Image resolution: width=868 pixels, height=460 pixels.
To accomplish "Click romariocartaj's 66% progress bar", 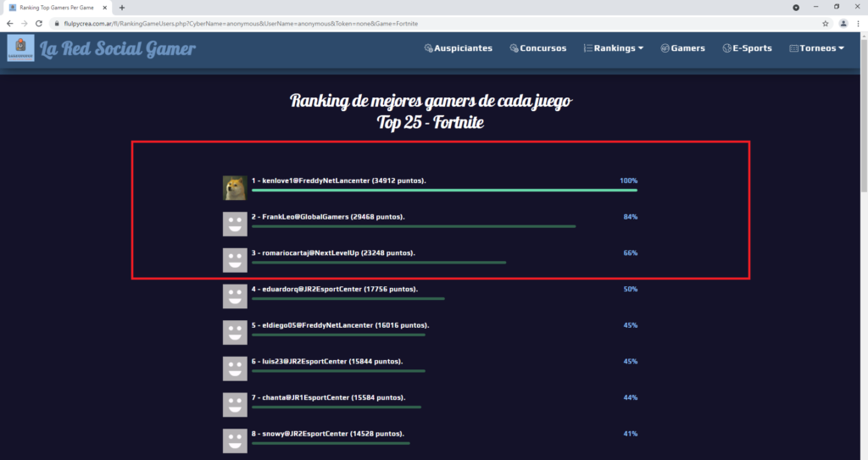I will (x=379, y=263).
